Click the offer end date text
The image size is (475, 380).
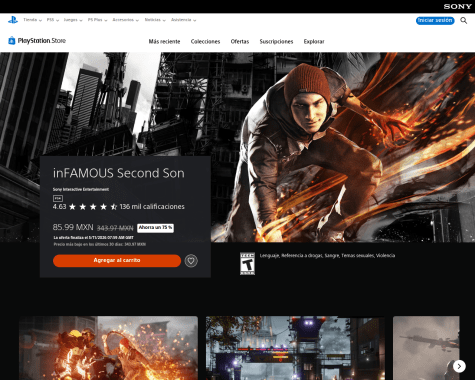click(94, 238)
